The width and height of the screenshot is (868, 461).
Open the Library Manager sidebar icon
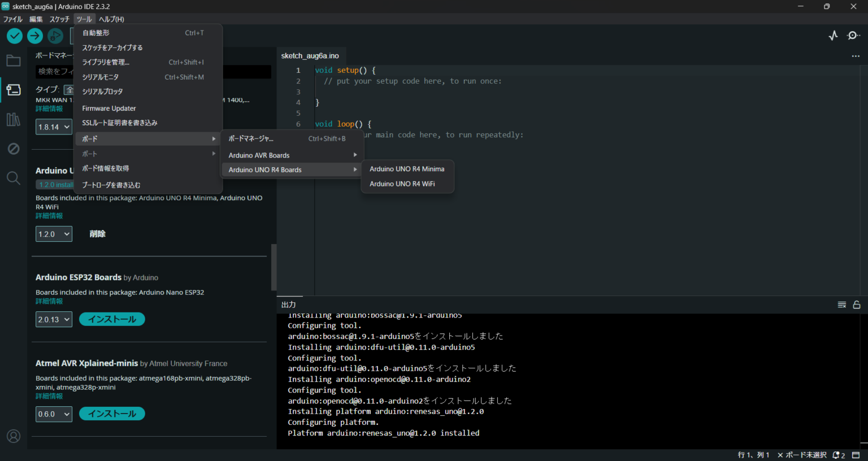click(14, 119)
